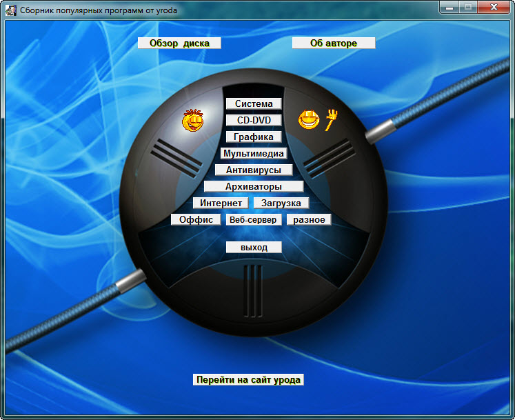The image size is (515, 420).
Task: Open the Обзор диска button
Action: point(179,43)
